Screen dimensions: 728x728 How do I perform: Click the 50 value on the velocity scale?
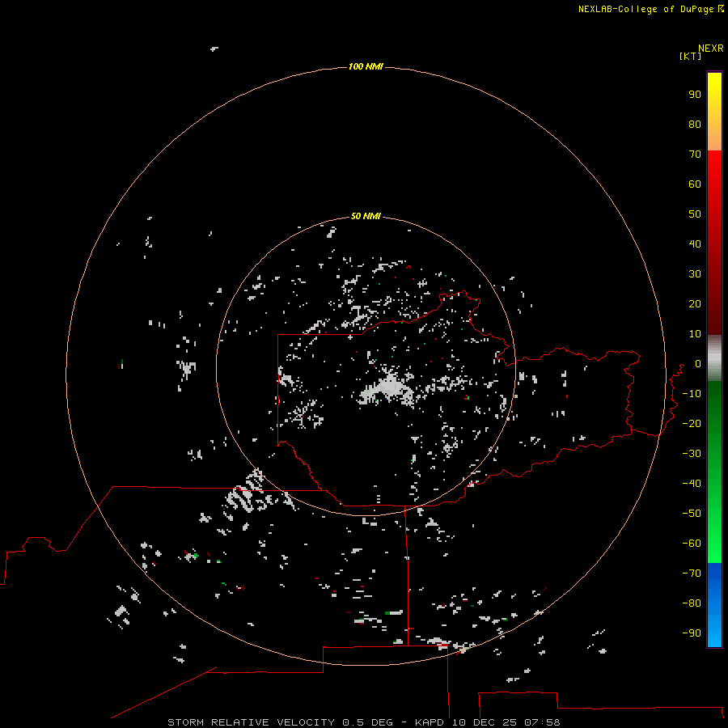[x=695, y=214]
